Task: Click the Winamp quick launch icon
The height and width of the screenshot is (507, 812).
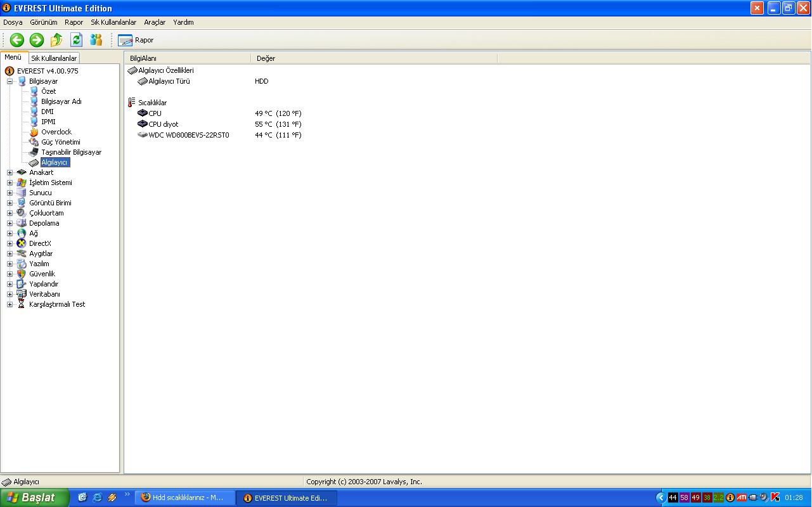Action: (x=112, y=497)
